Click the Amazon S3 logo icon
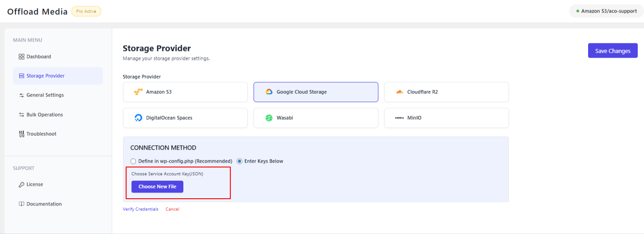Image resolution: width=644 pixels, height=234 pixels. 138,92
